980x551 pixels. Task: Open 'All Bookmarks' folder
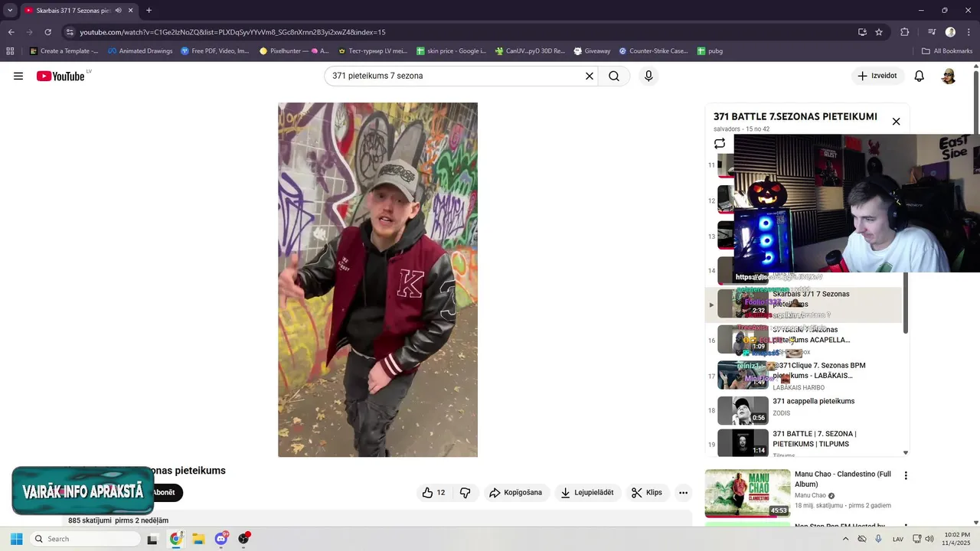tap(947, 51)
